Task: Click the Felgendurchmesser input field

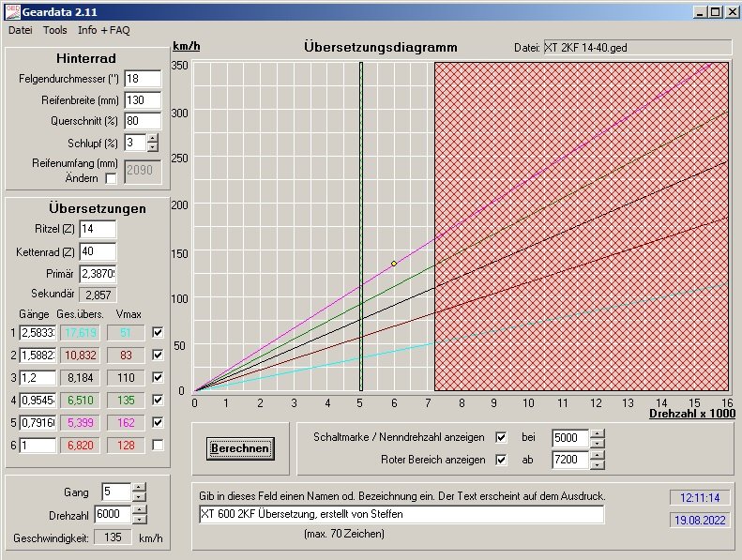Action: [143, 79]
